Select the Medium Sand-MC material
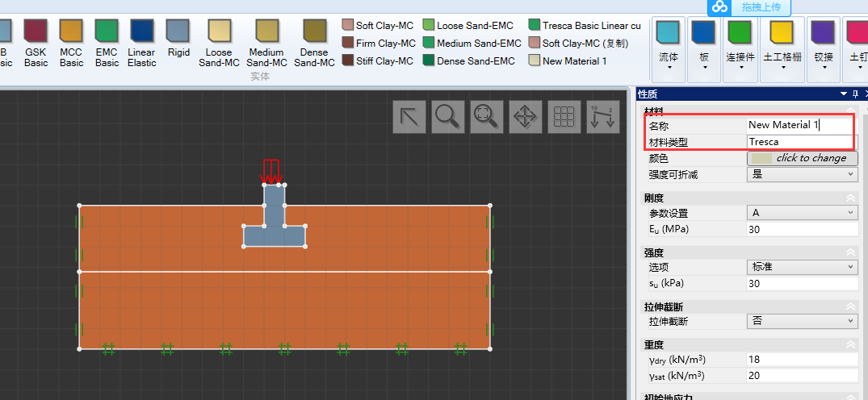The height and width of the screenshot is (400, 868). click(x=266, y=44)
